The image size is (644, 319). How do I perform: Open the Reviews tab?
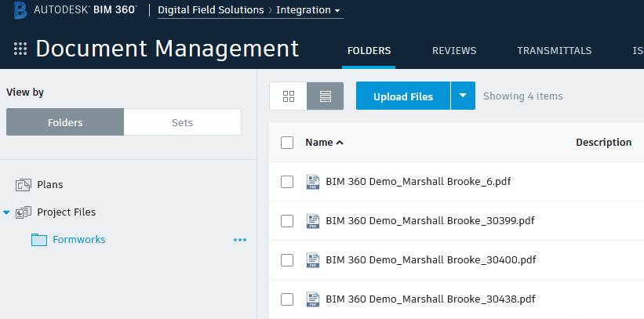pos(454,50)
